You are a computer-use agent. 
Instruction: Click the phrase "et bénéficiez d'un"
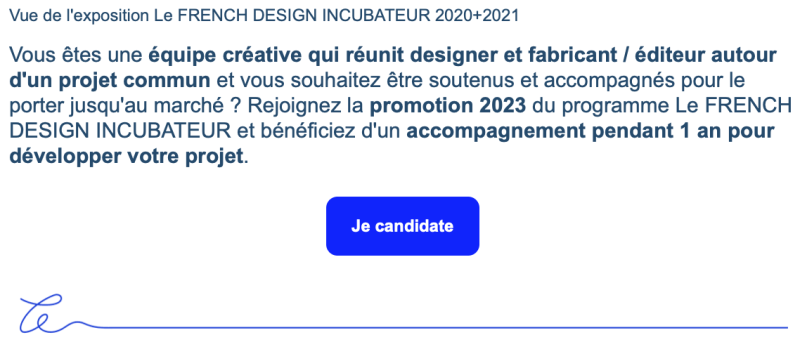(x=318, y=131)
